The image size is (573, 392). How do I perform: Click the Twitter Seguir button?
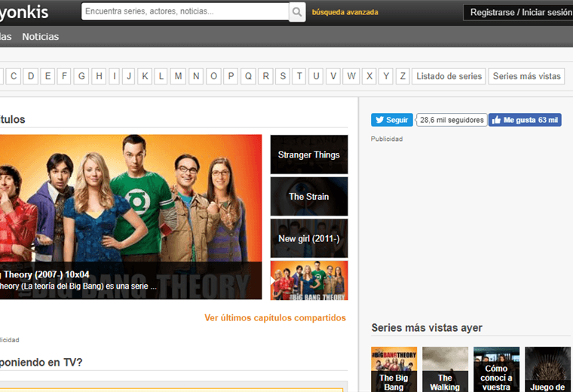click(x=391, y=120)
